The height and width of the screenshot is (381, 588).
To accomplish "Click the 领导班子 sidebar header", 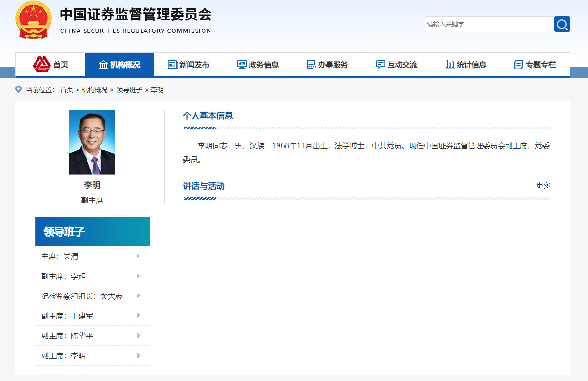I will tap(93, 231).
